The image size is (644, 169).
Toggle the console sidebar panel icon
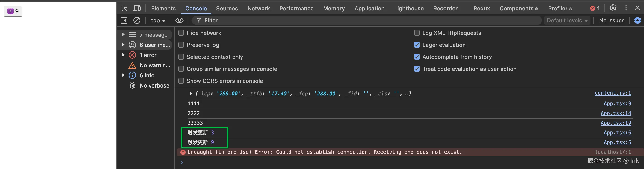click(x=124, y=21)
